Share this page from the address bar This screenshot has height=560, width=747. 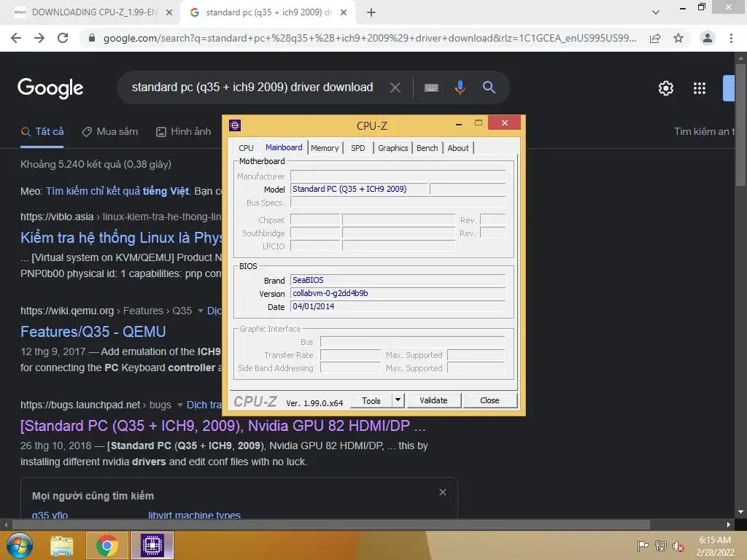click(655, 38)
